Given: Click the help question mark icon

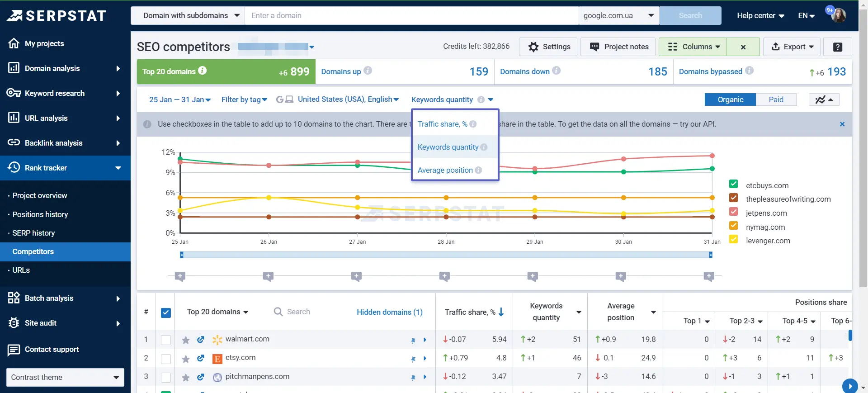Looking at the screenshot, I should [837, 47].
